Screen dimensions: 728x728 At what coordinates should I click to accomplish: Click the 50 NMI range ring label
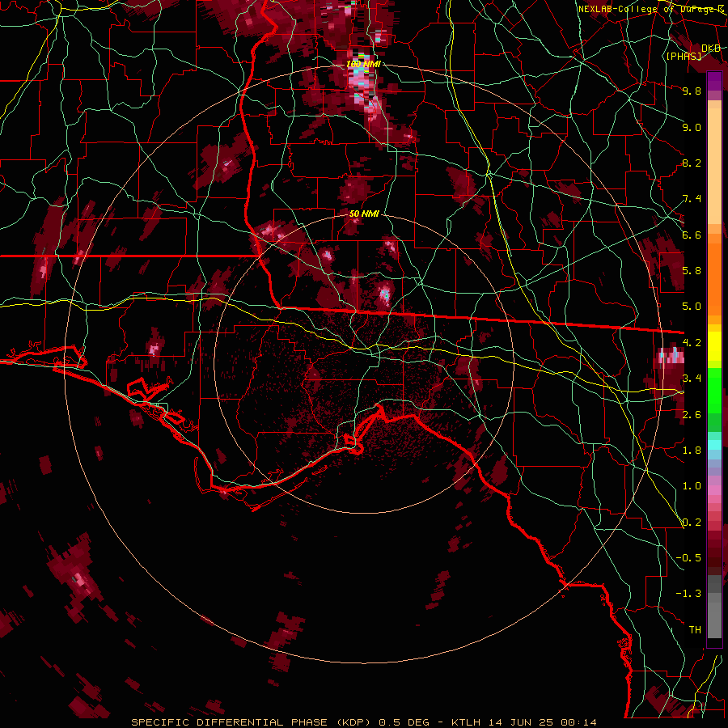(365, 214)
